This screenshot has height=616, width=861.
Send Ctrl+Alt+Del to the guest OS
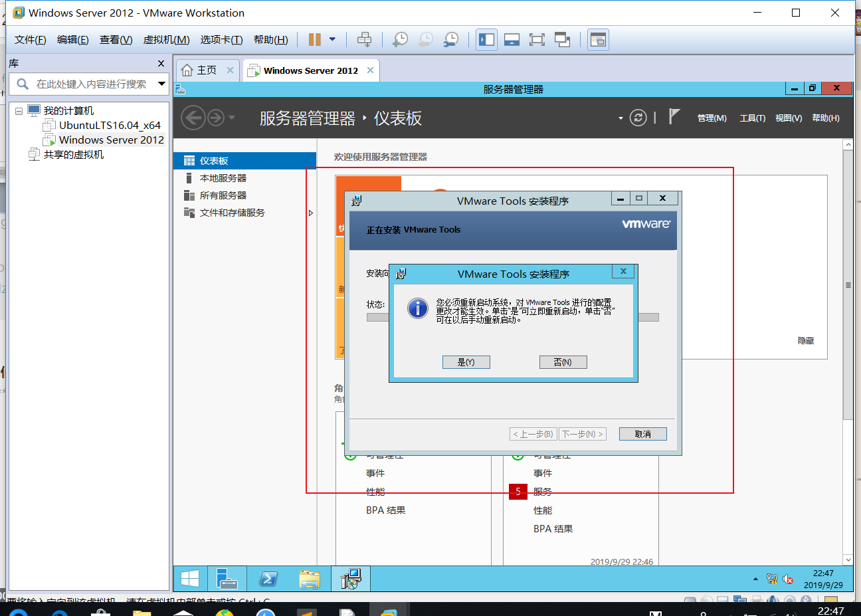pos(364,39)
